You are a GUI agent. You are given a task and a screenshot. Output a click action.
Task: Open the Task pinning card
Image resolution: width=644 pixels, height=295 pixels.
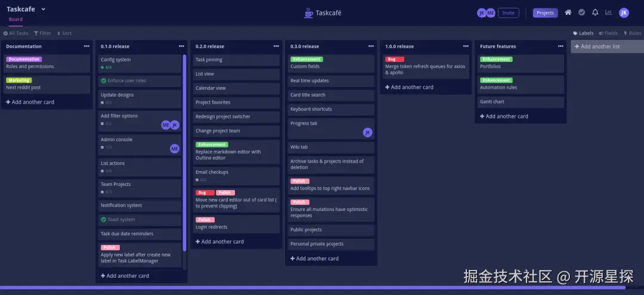(x=237, y=60)
